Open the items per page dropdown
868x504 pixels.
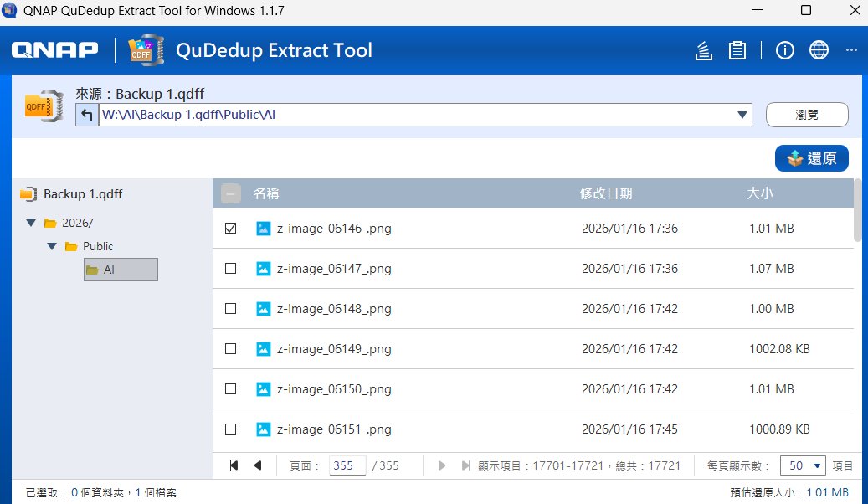[x=803, y=465]
